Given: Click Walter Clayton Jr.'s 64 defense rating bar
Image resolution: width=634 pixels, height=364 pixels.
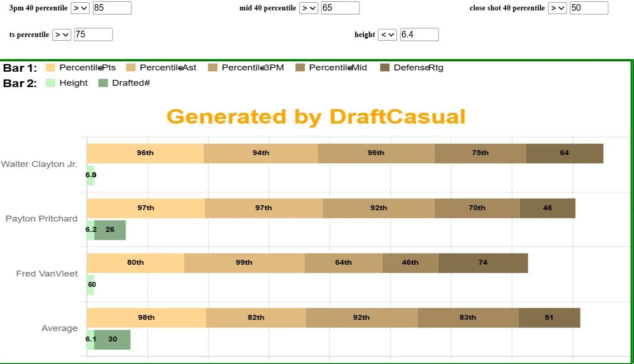Looking at the screenshot, I should click(564, 153).
